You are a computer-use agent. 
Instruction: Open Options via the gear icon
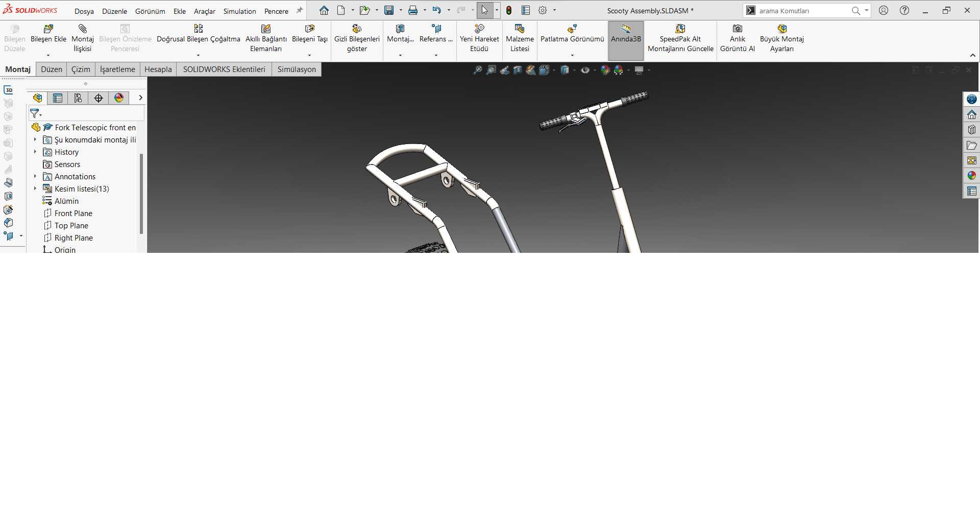pyautogui.click(x=543, y=10)
